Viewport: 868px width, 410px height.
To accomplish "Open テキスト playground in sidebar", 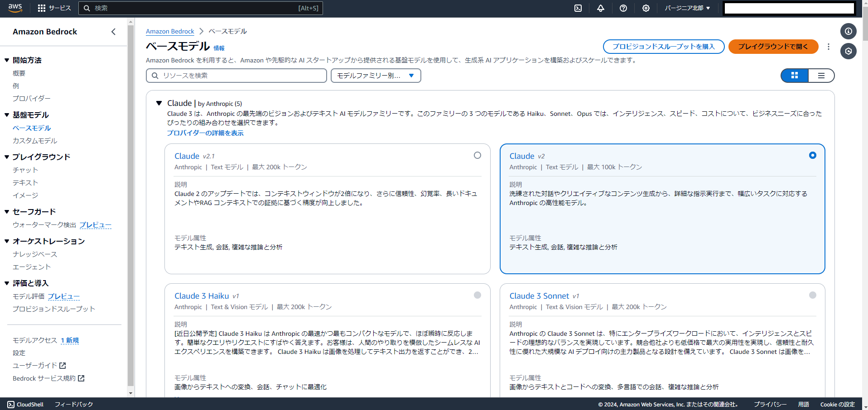I will [x=25, y=183].
